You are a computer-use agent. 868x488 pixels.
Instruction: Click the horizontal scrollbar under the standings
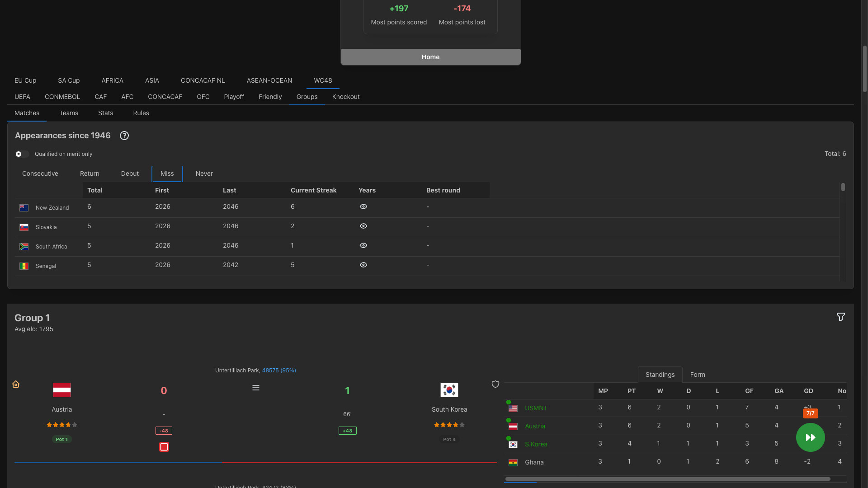click(667, 479)
